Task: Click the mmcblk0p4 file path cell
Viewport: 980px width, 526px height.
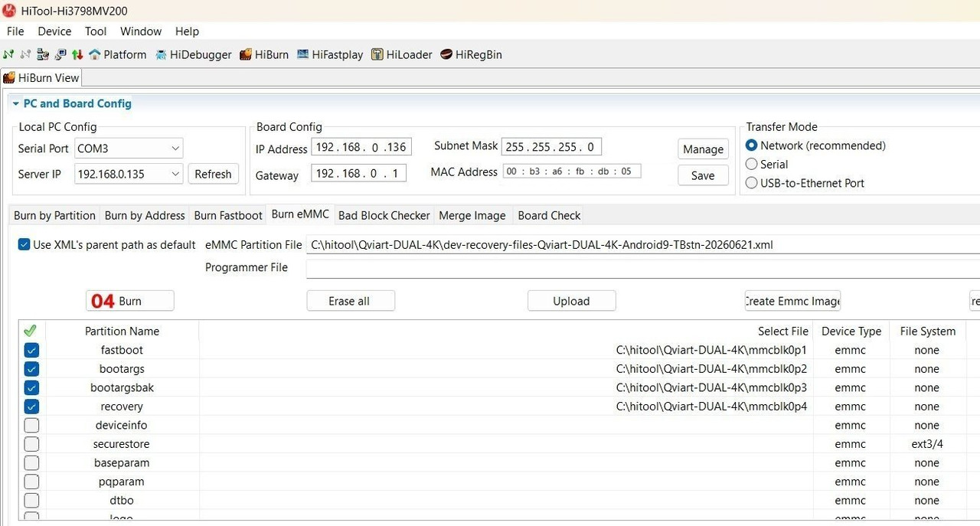Action: (505, 407)
